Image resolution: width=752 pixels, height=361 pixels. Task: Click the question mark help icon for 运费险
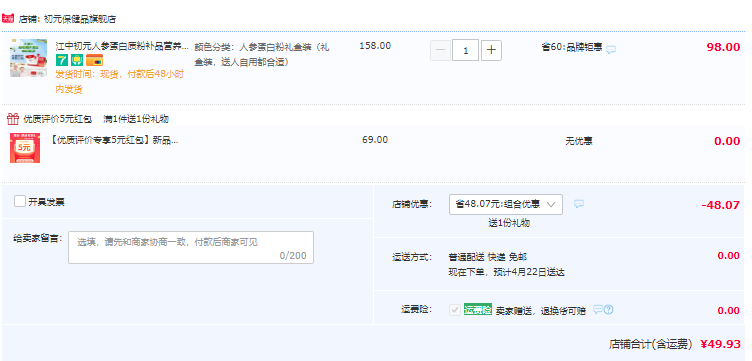609,310
